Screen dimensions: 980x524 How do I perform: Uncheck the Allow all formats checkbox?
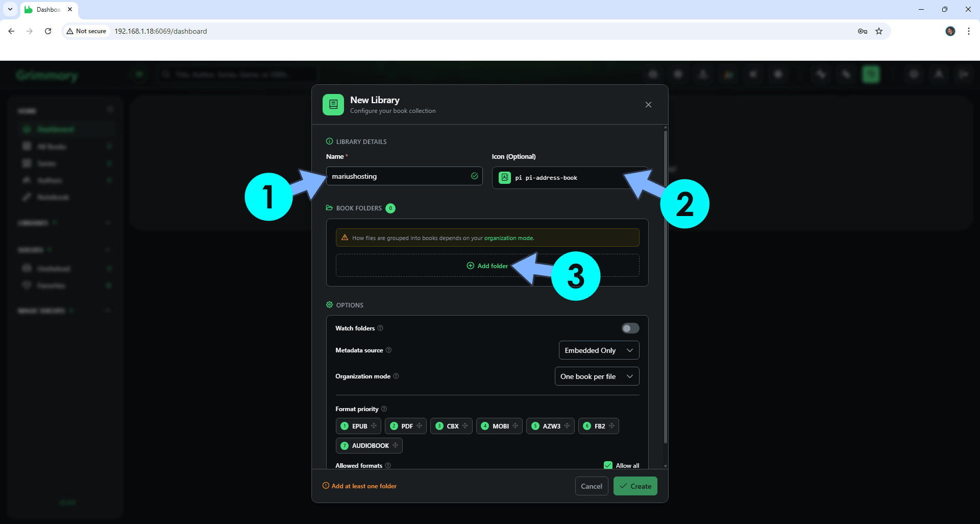608,465
